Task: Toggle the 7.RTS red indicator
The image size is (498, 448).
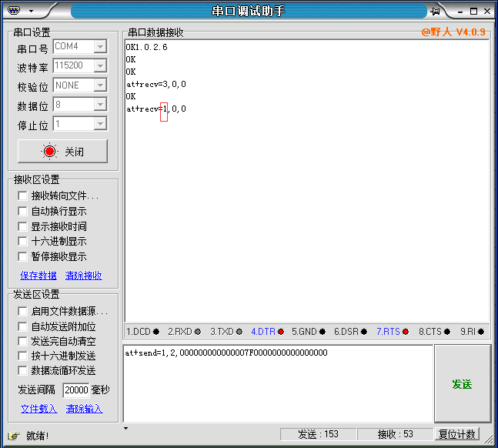Action: click(406, 332)
